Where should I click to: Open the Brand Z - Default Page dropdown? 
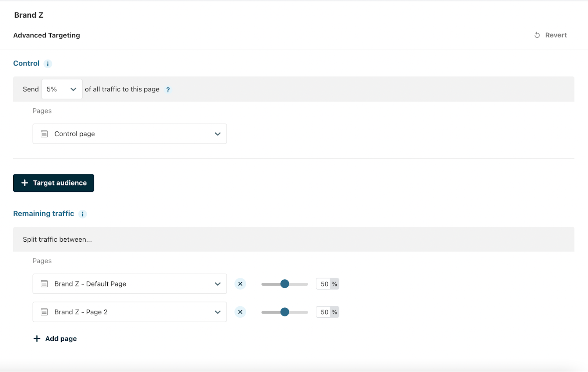(x=218, y=284)
